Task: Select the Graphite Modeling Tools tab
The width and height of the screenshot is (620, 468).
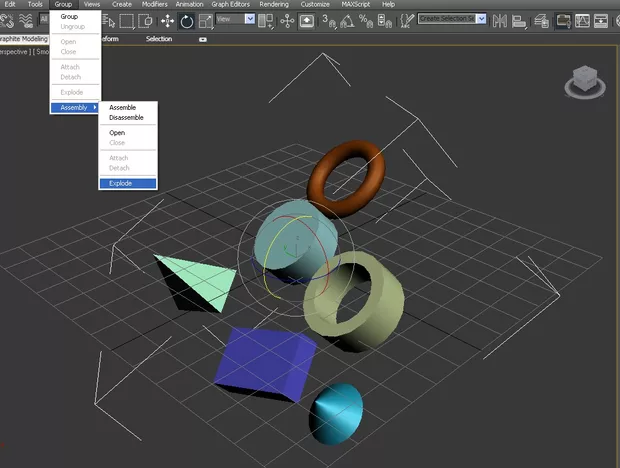Action: click(x=22, y=39)
